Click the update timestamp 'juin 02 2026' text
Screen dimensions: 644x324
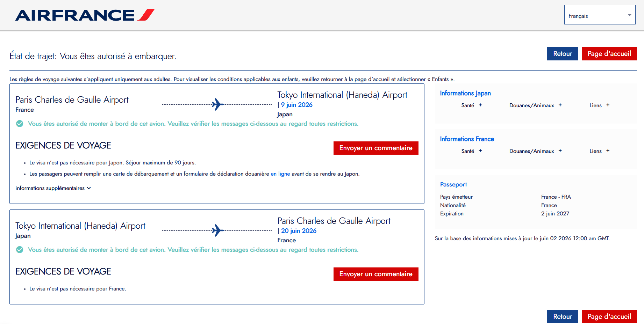(x=555, y=238)
